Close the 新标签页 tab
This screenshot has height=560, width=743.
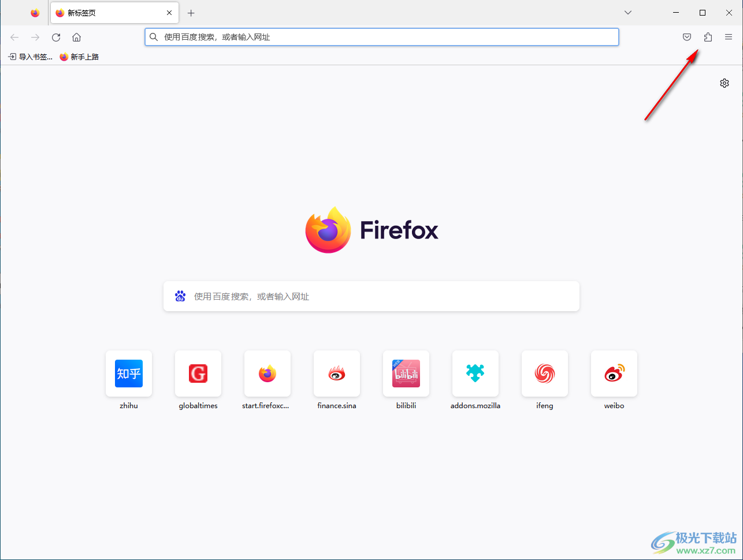click(x=169, y=13)
